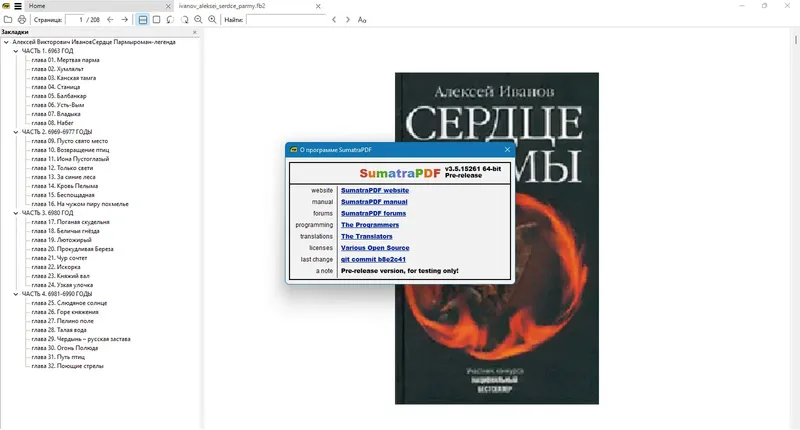
Task: Click the Open file folder icon
Action: pyautogui.click(x=8, y=19)
